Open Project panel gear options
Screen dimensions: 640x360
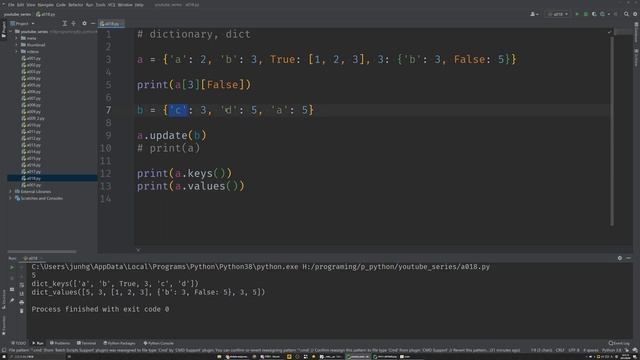pyautogui.click(x=84, y=24)
